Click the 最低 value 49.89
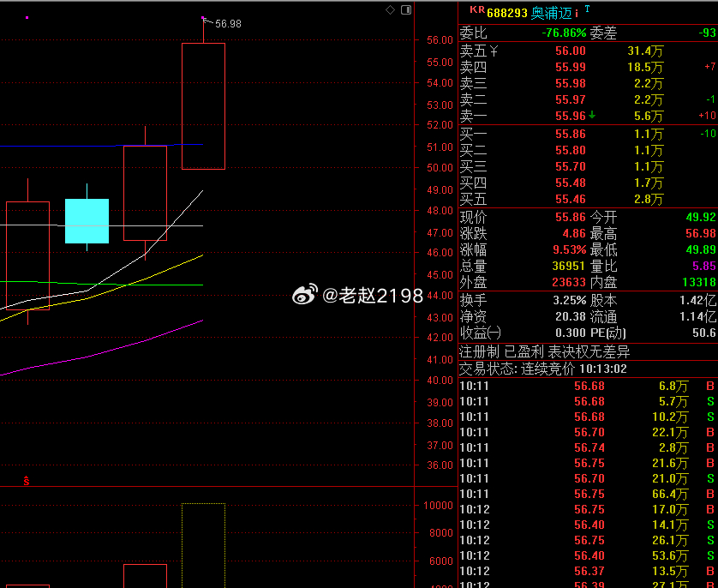The height and width of the screenshot is (588, 718). click(x=701, y=249)
